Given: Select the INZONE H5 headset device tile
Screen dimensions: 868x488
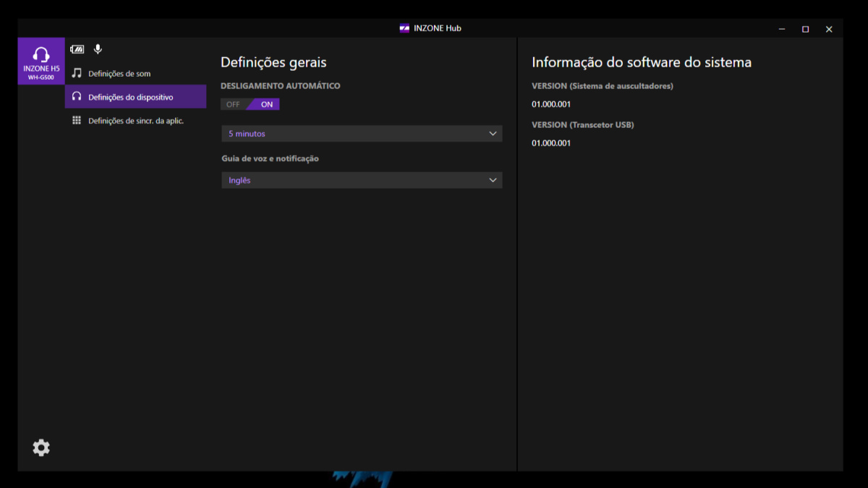Looking at the screenshot, I should pos(41,61).
